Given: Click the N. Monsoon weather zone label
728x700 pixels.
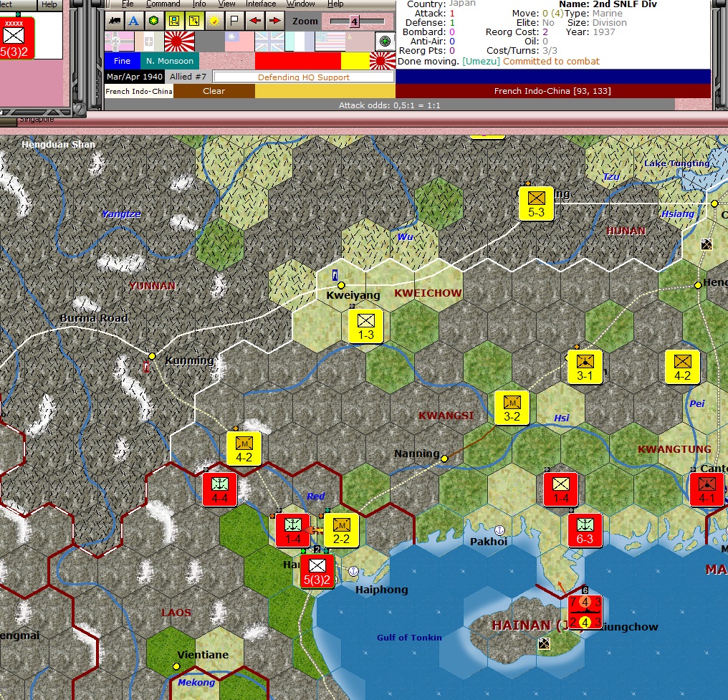Looking at the screenshot, I should click(170, 61).
